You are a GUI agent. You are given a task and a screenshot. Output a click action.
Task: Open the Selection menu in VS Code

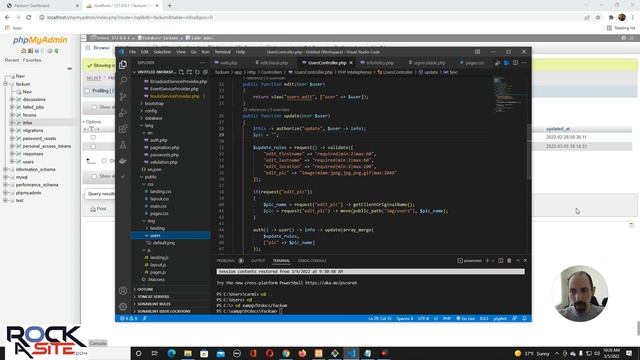pyautogui.click(x=162, y=52)
